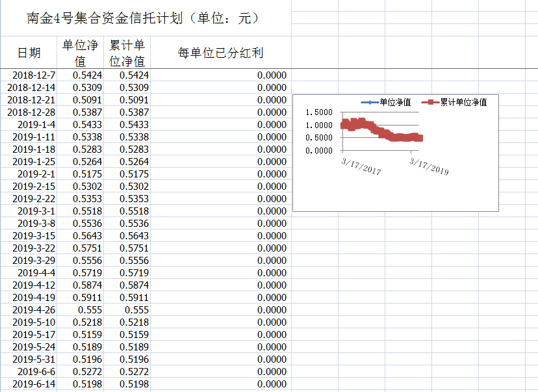Select the 单位净值 legend entry in chart
Screen dimensions: 538x392
coord(386,102)
